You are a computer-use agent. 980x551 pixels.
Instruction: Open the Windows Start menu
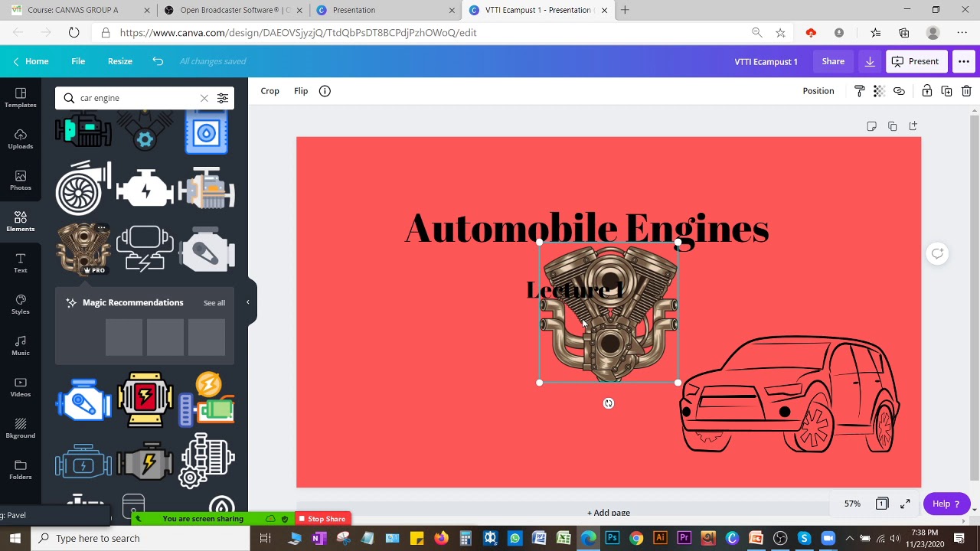point(15,539)
